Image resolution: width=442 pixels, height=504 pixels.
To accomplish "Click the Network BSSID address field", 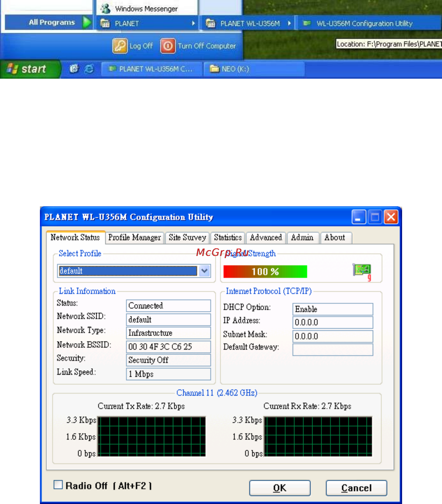I will [x=168, y=347].
